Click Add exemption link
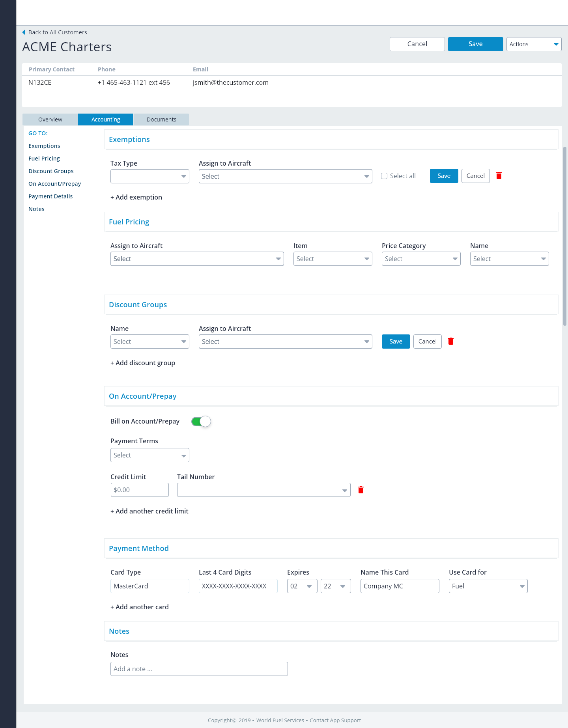The height and width of the screenshot is (728, 568). click(136, 197)
